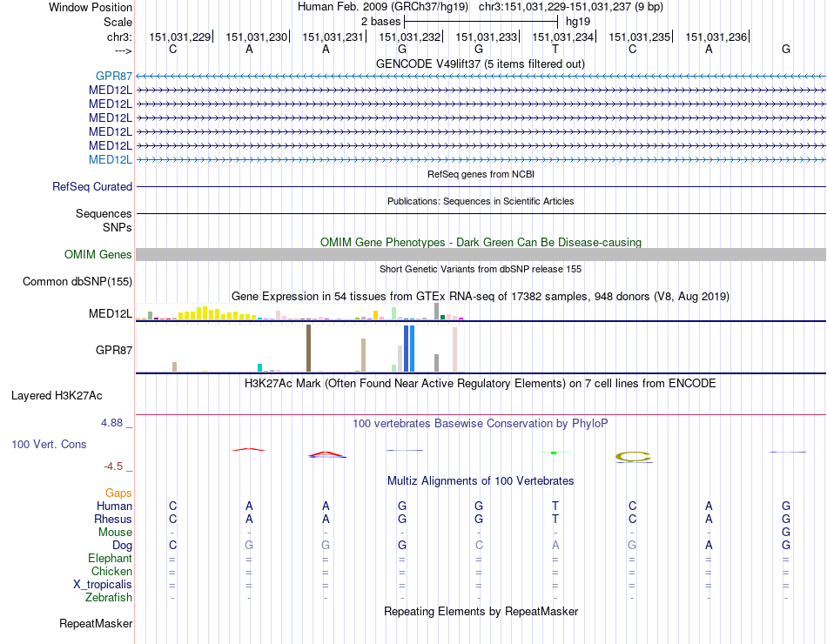Select the OMIM Genes track label
The image size is (827, 644).
tap(98, 255)
